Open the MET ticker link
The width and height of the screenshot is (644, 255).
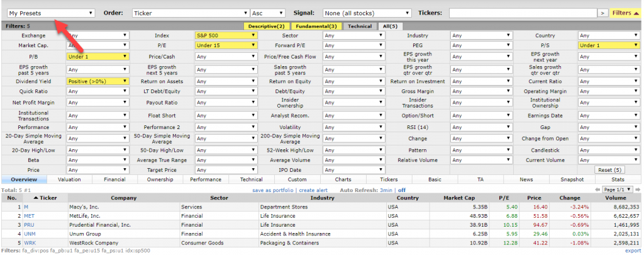click(29, 216)
